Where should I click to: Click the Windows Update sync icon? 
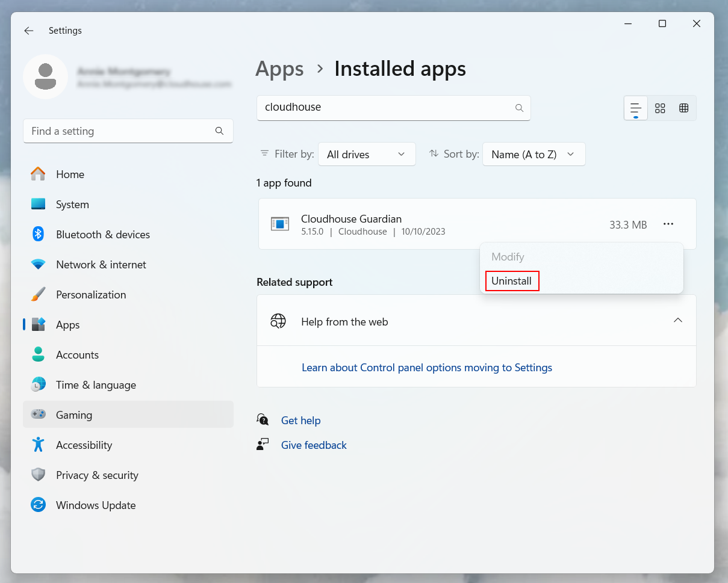[39, 505]
